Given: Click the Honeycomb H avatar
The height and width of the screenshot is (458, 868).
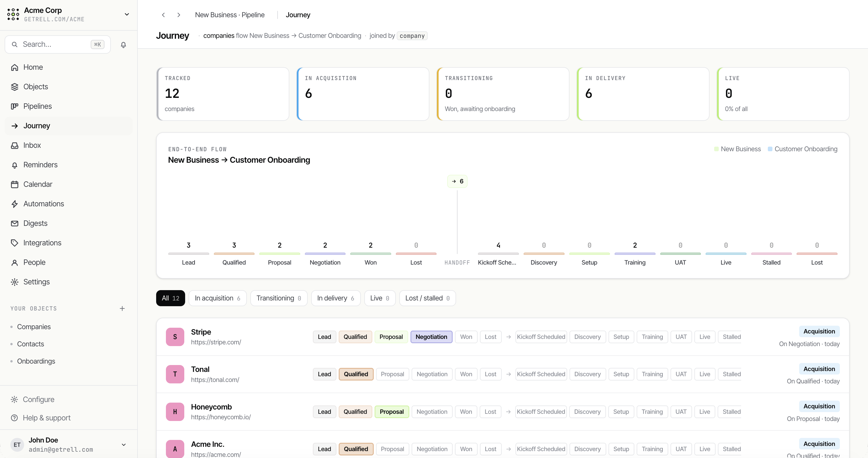Looking at the screenshot, I should click(175, 412).
